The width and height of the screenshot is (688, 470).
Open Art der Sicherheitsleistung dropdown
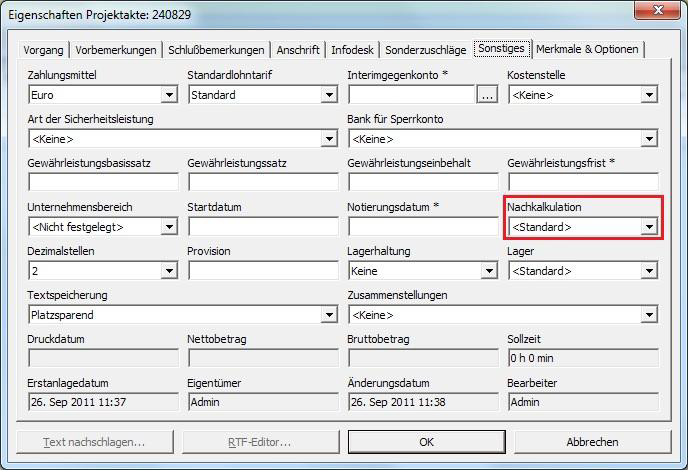click(x=329, y=139)
